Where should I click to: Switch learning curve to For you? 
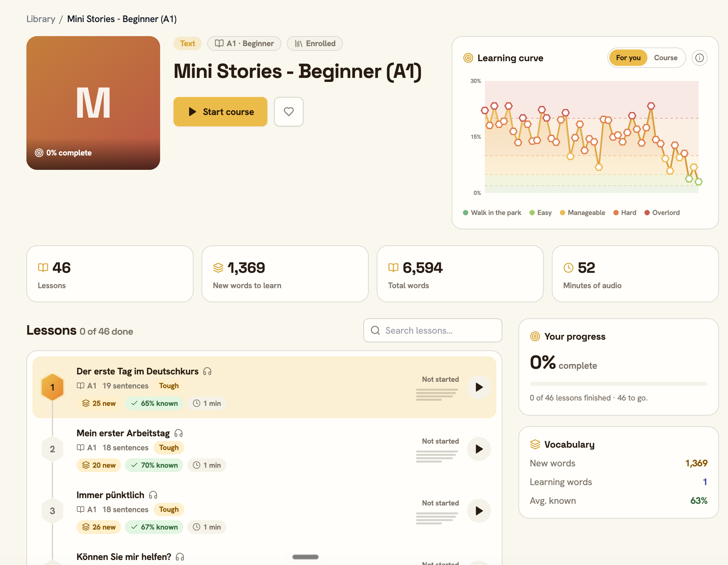pyautogui.click(x=628, y=58)
